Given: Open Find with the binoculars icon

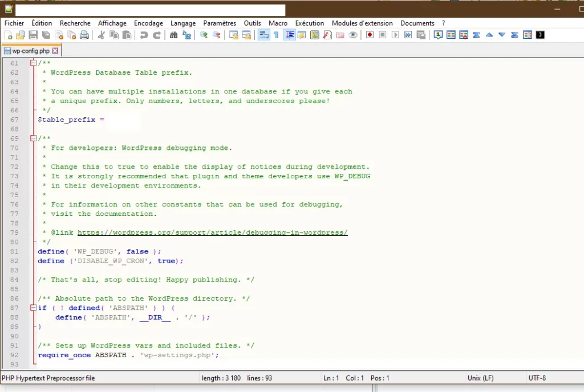Looking at the screenshot, I should coord(173,35).
